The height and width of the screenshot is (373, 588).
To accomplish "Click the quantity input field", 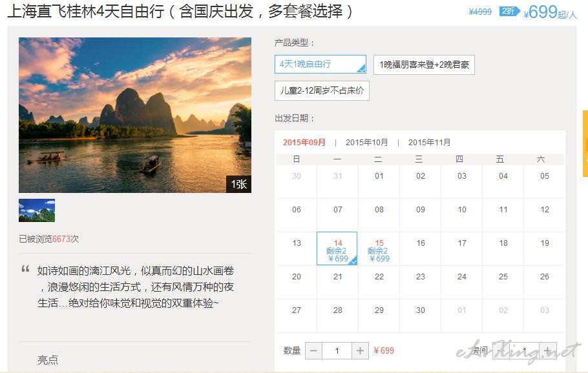I will pos(337,351).
